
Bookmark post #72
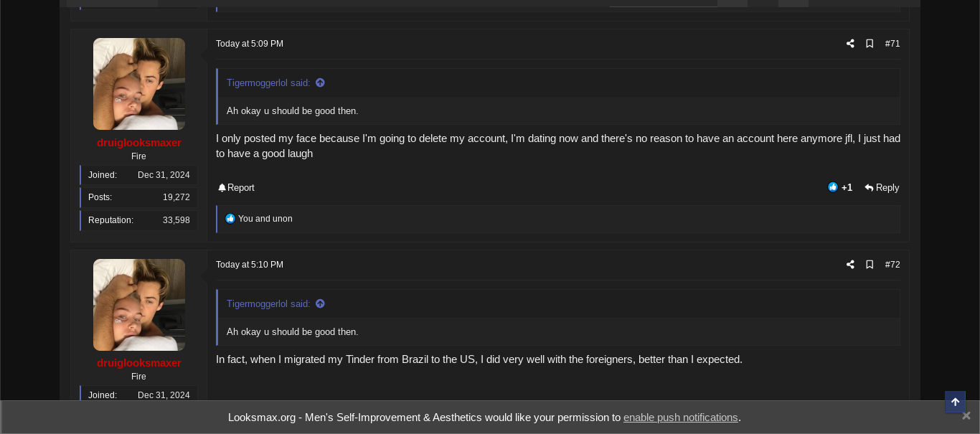point(870,265)
